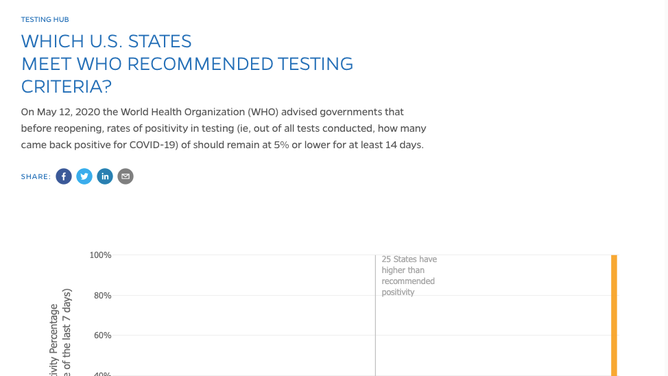Click the 'Which U.S. States' headline
Screen dimensions: 668x376
point(187,64)
